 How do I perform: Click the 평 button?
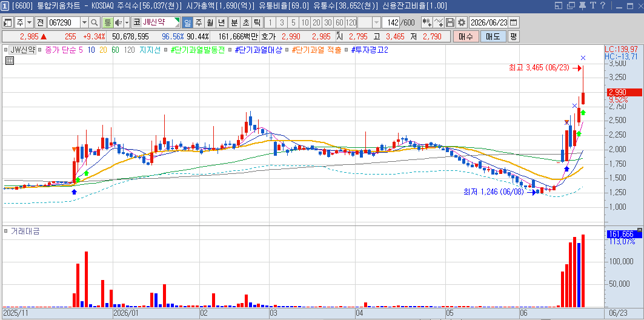(513, 36)
